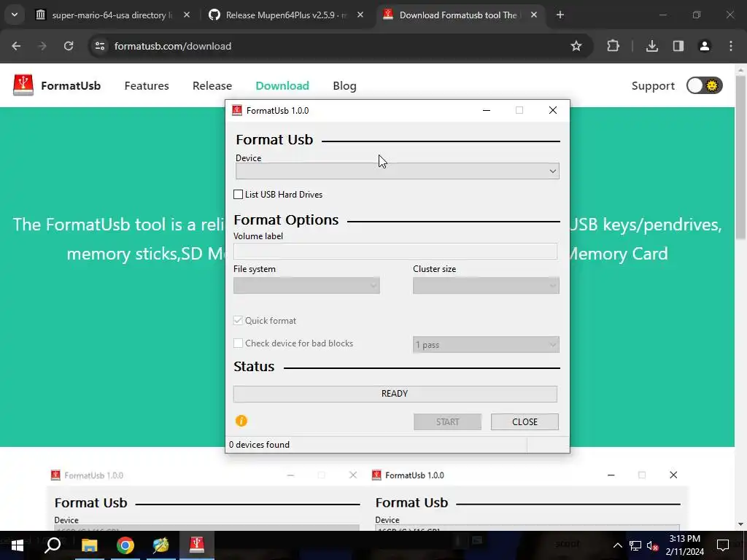Bookmark this page with the star icon
The image size is (747, 560).
(x=576, y=46)
